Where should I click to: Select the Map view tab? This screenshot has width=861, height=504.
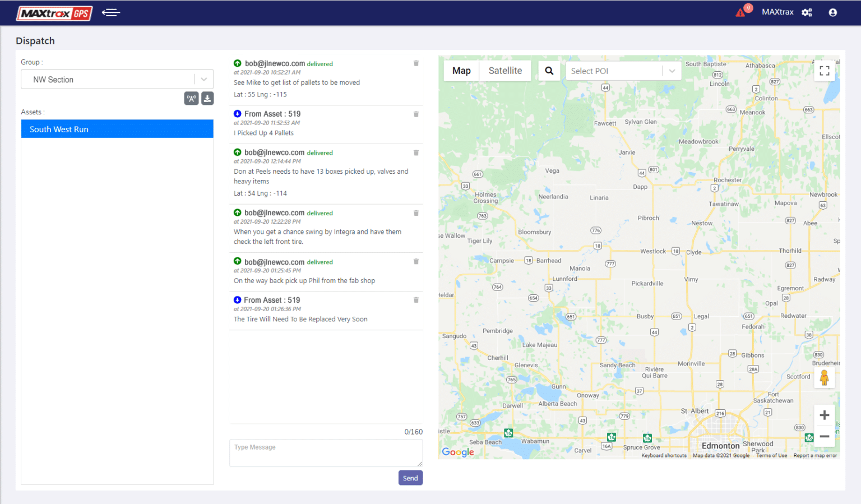461,70
